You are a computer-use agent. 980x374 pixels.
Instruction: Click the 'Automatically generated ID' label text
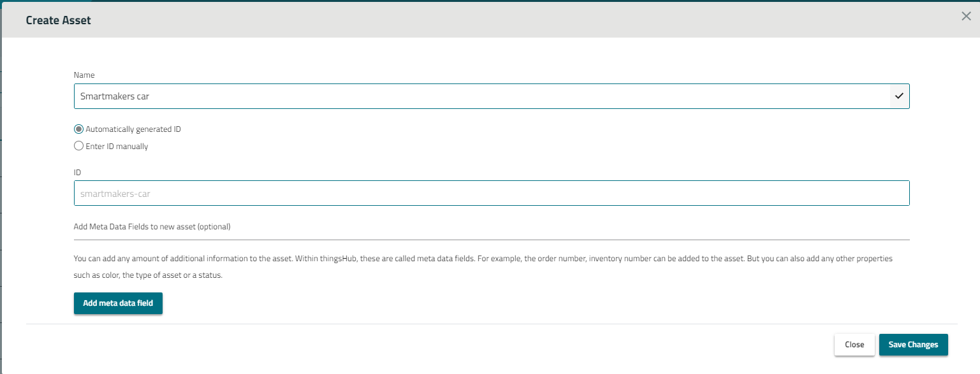click(x=133, y=129)
